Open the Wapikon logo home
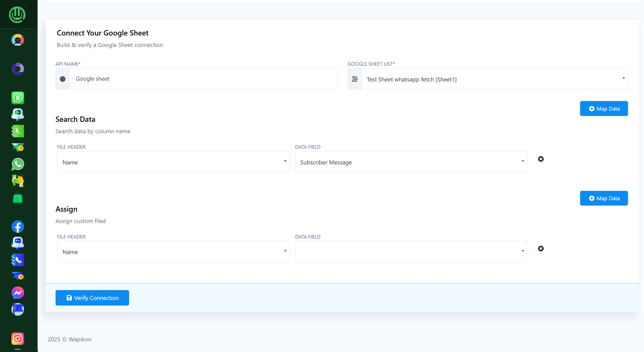The image size is (644, 352). (x=17, y=14)
